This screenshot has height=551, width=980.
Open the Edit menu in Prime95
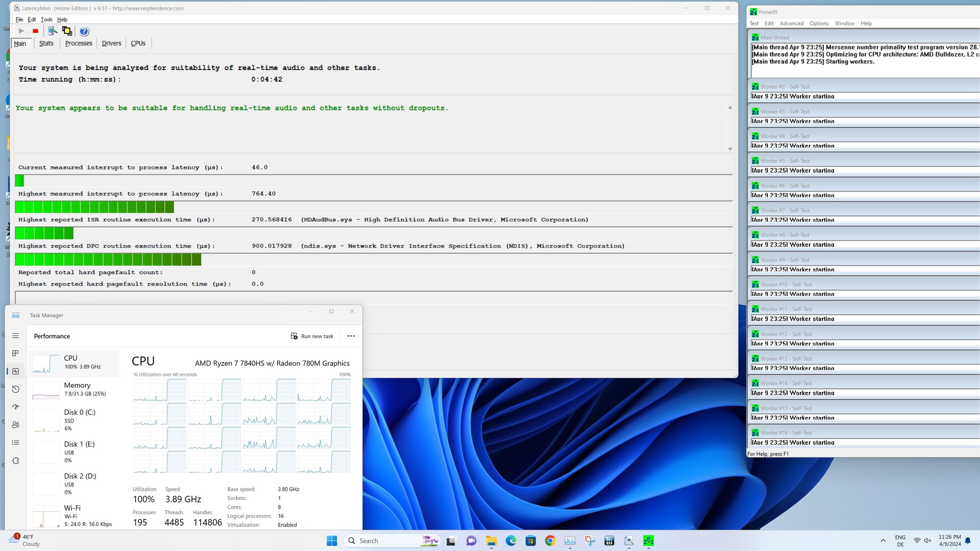(x=769, y=23)
